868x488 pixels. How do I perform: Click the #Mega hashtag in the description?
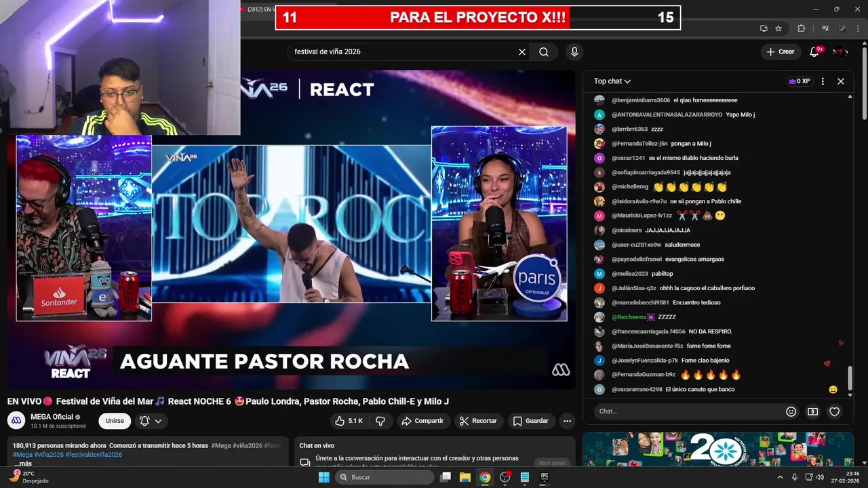22,455
